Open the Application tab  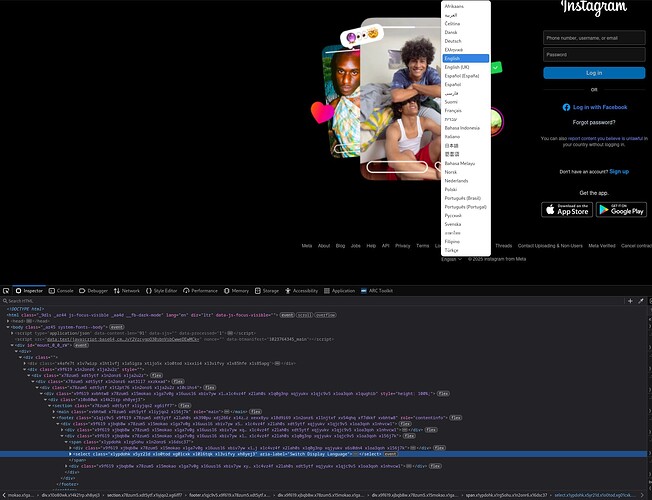340,291
